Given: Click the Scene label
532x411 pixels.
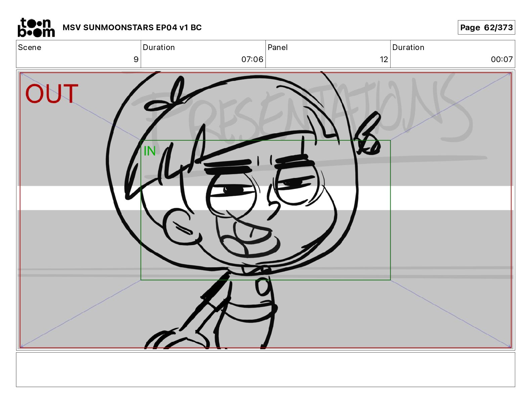Looking at the screenshot, I should tap(30, 47).
